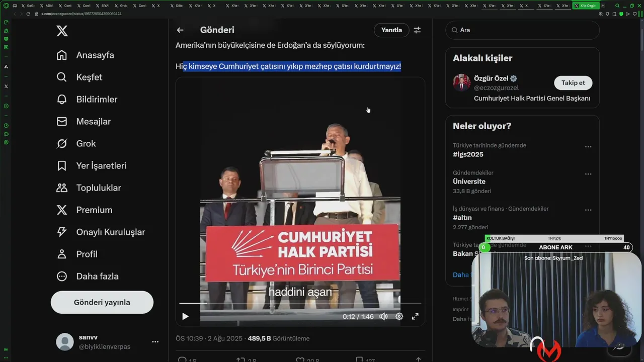
Task: Click the Ara search field
Action: (x=522, y=30)
